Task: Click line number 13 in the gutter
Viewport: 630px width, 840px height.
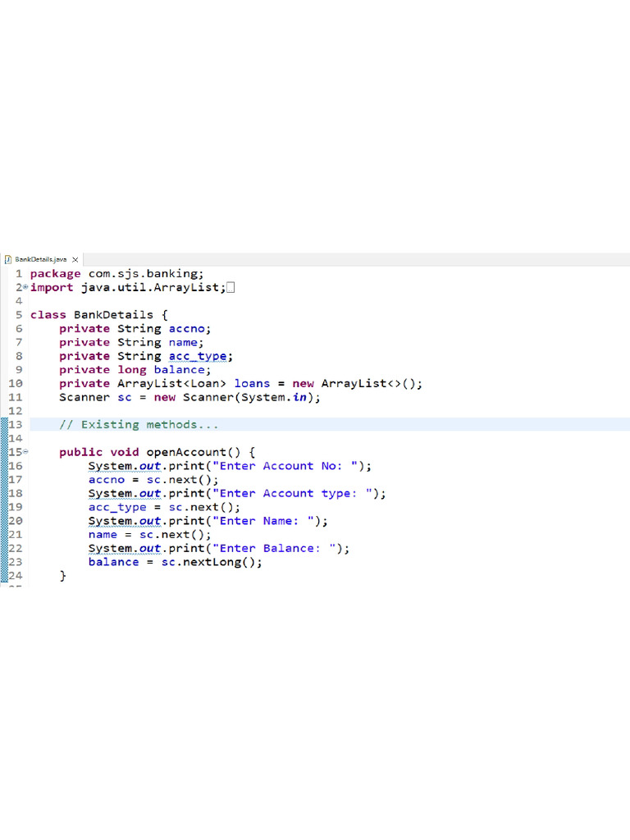Action: click(16, 425)
